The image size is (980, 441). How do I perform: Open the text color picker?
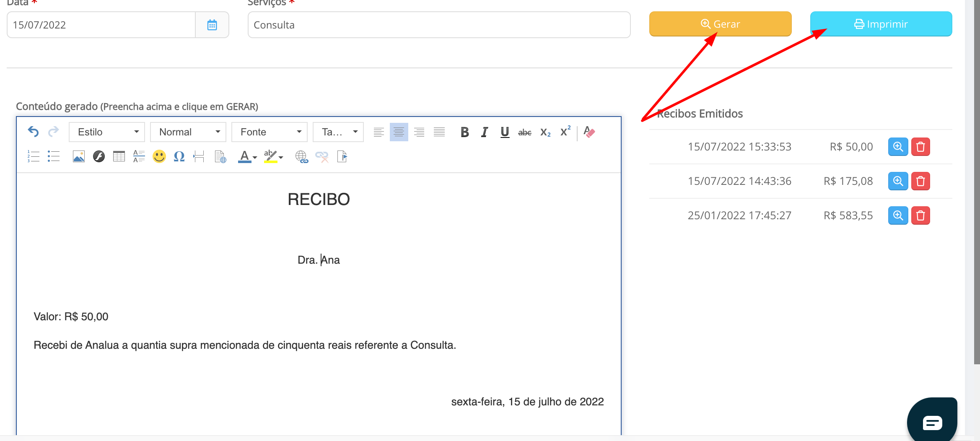coord(247,156)
